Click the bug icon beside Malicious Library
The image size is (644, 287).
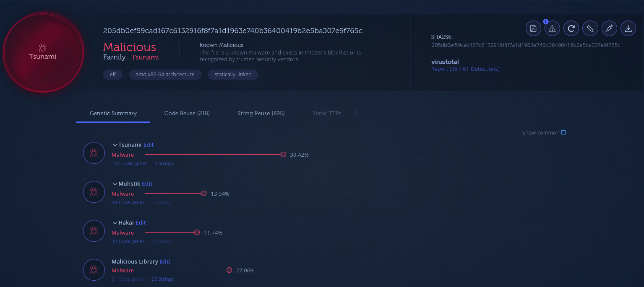94,270
